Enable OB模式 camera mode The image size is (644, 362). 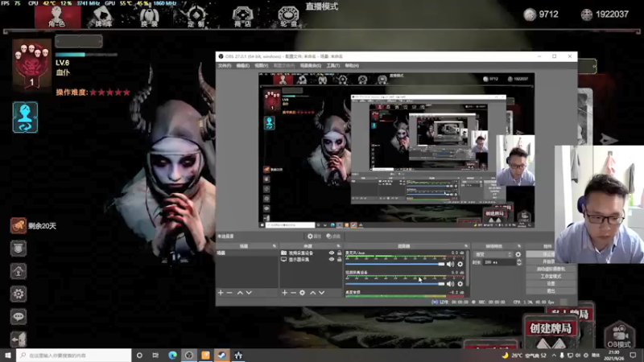[x=619, y=335]
